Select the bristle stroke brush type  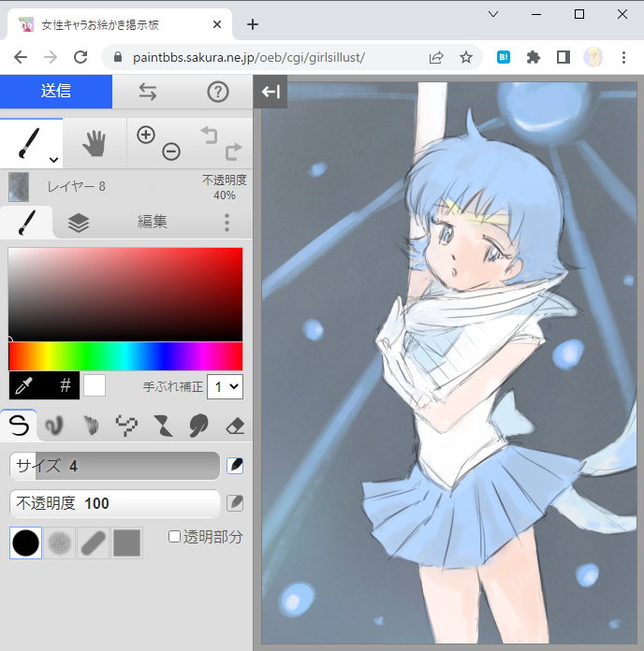tap(91, 426)
